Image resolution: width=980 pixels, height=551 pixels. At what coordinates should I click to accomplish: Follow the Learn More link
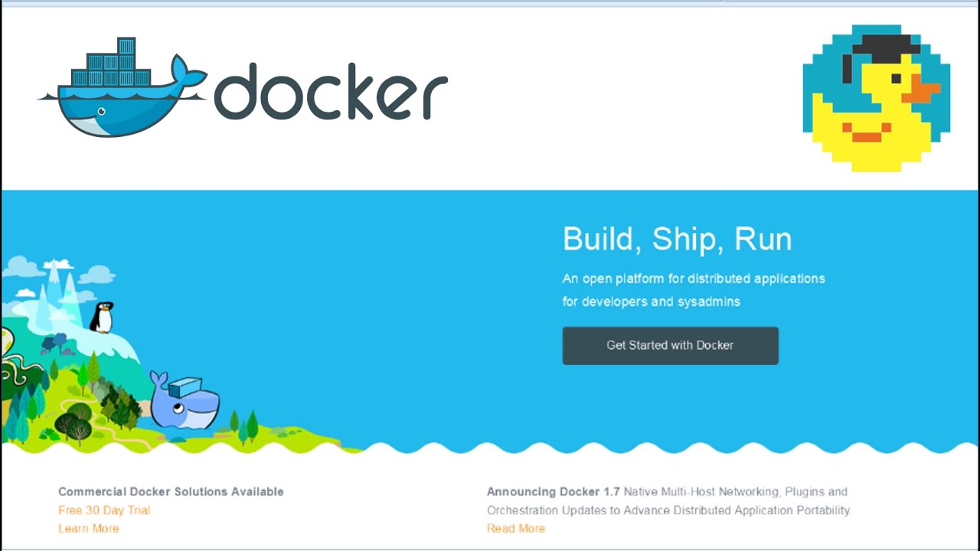pyautogui.click(x=88, y=529)
